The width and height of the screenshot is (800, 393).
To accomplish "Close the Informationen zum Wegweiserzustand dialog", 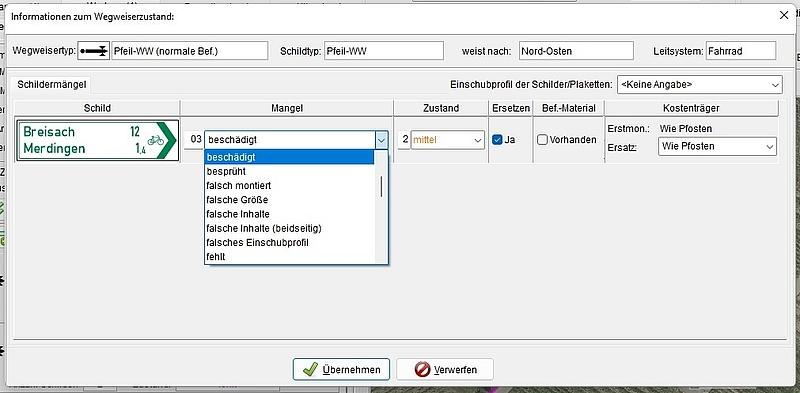I will pyautogui.click(x=784, y=15).
